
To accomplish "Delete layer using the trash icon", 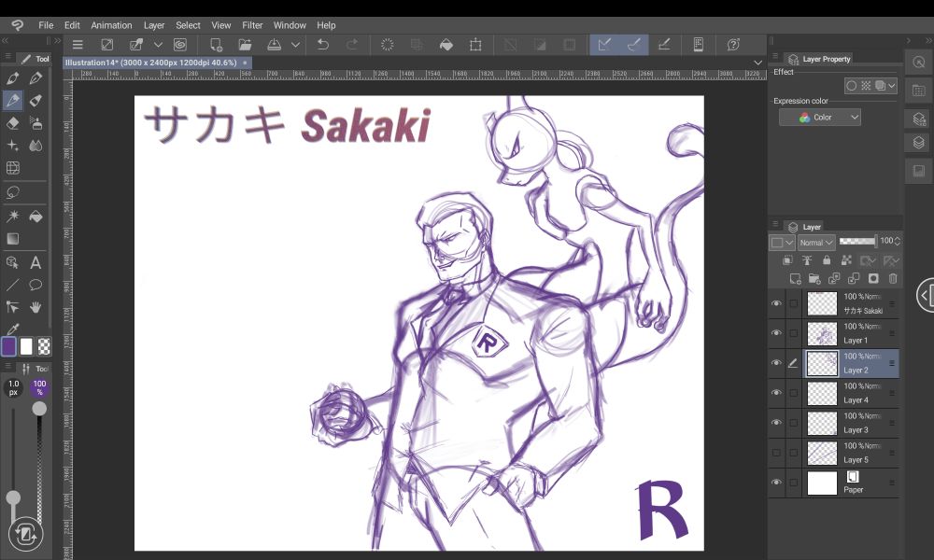I will tap(893, 278).
